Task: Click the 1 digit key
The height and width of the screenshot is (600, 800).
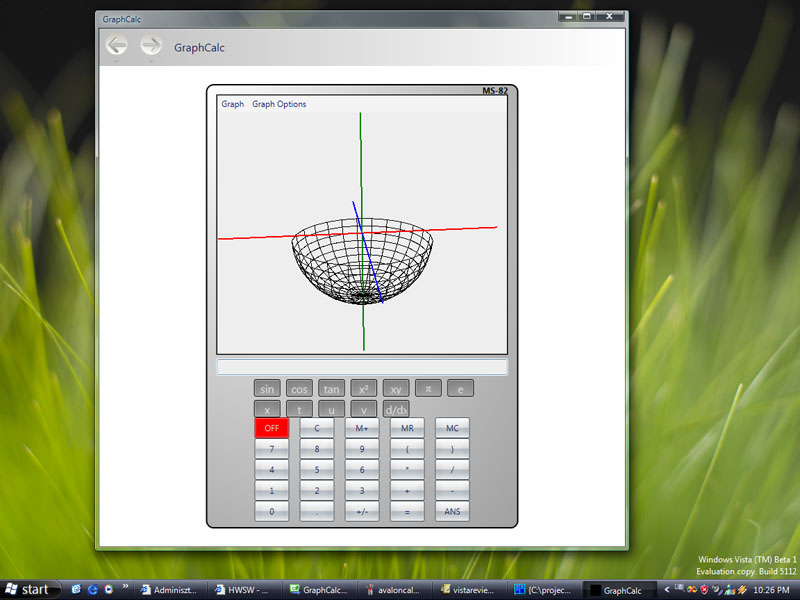Action: 271,491
